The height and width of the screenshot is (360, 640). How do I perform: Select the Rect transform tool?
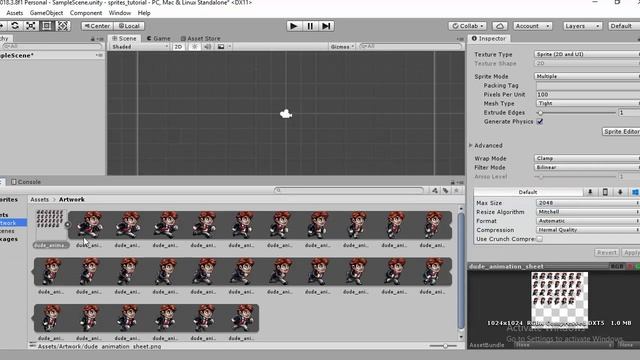(47, 26)
